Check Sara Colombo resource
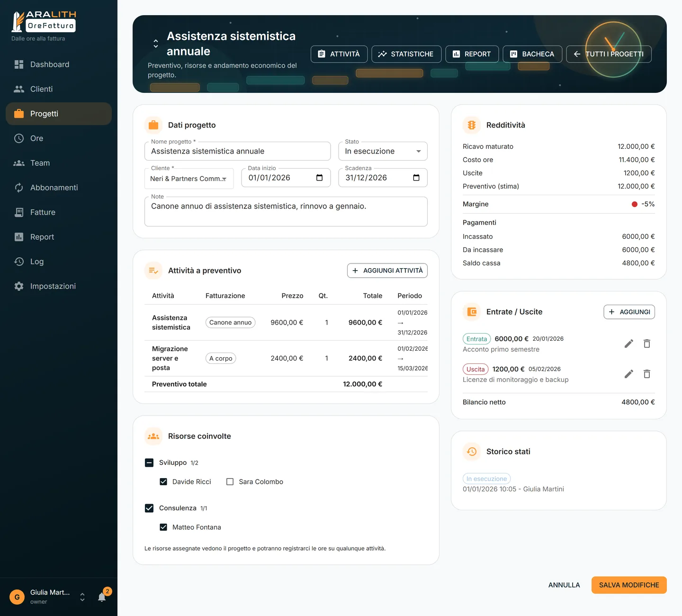Screen dimensions: 682x616 (230, 481)
